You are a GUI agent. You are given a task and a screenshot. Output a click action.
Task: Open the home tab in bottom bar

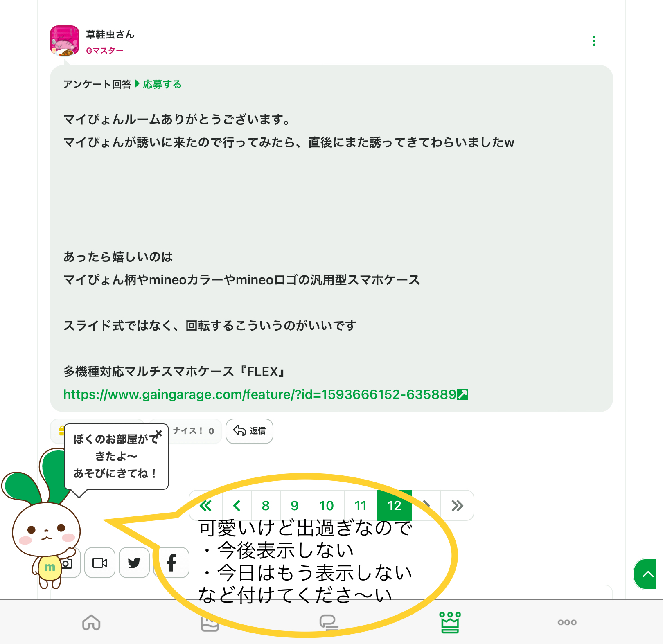91,622
